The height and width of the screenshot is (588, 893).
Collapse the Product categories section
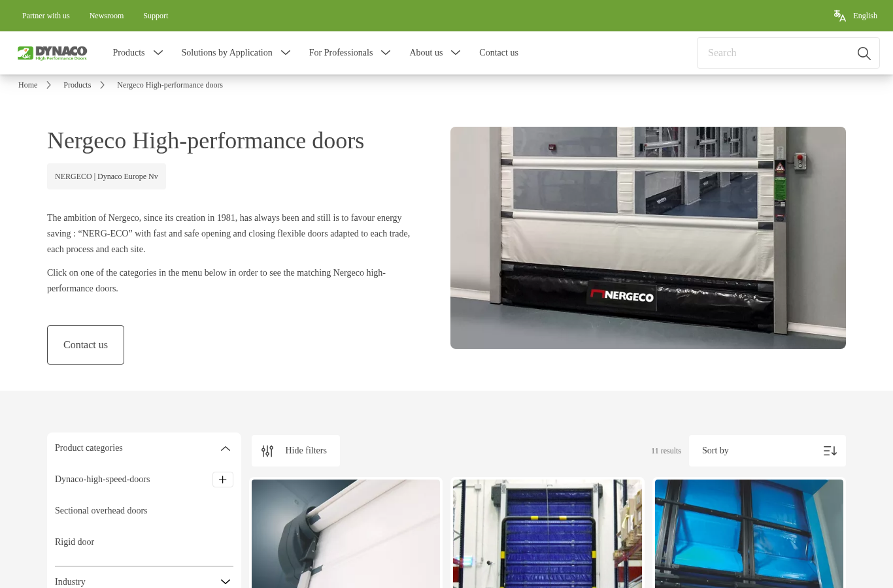[x=226, y=448]
